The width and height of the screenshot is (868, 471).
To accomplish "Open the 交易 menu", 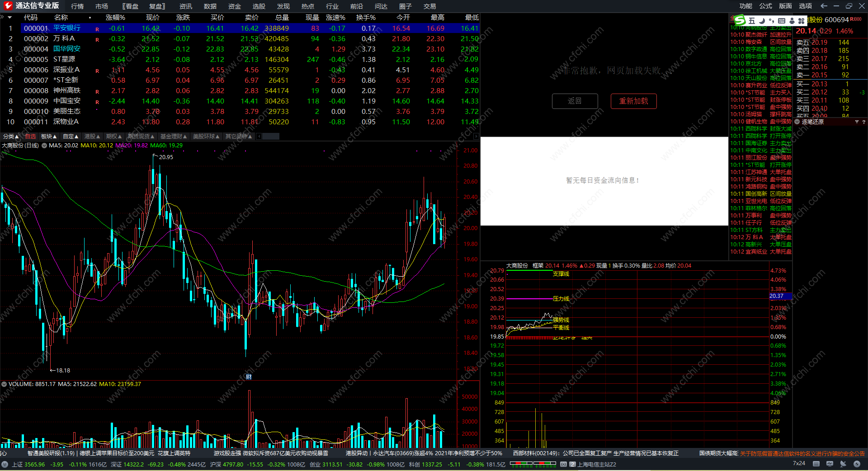I will 430,6.
